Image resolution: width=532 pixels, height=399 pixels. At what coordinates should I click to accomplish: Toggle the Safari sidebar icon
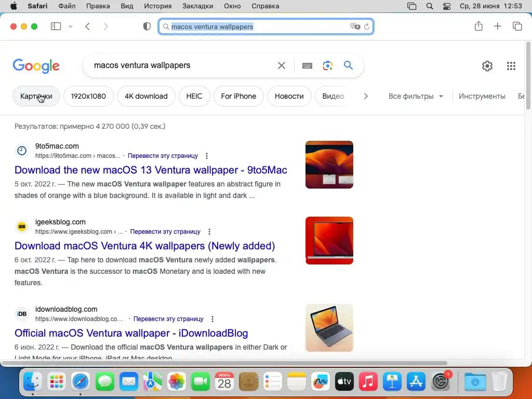coord(56,26)
